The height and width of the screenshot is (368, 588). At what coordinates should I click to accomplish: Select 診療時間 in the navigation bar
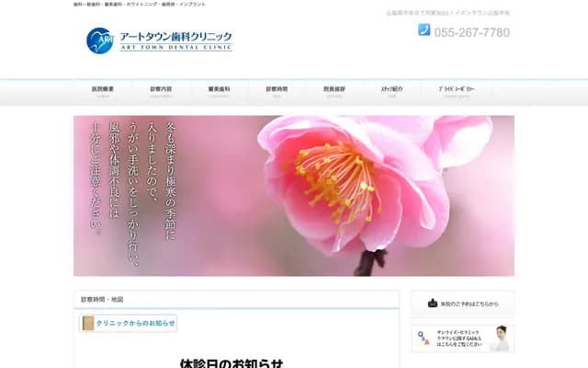pyautogui.click(x=277, y=91)
